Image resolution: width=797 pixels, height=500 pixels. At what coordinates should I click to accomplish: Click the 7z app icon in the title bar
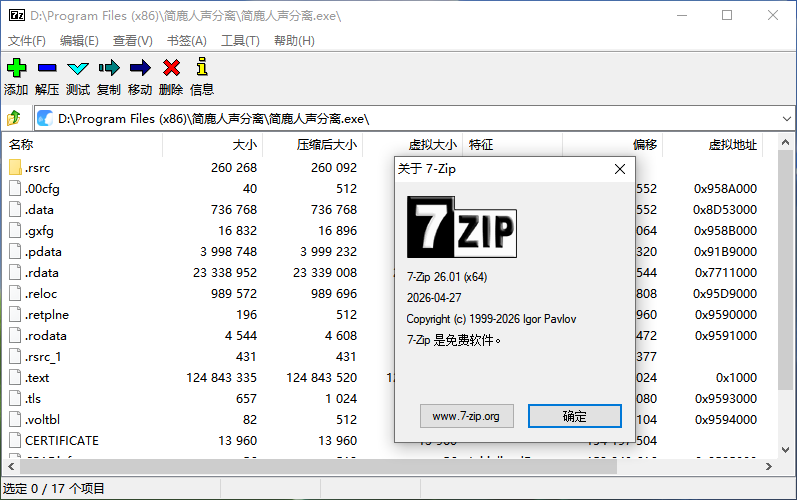coord(17,15)
